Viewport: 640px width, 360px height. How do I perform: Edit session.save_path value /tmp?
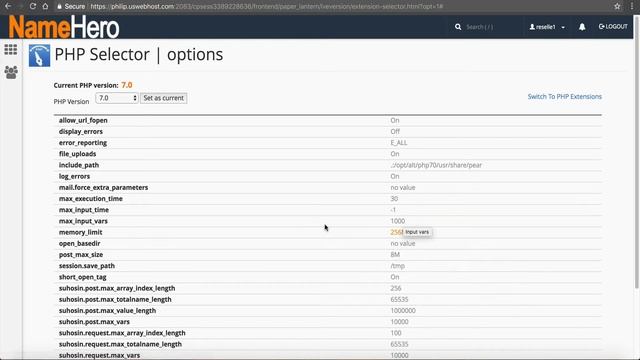coord(398,266)
